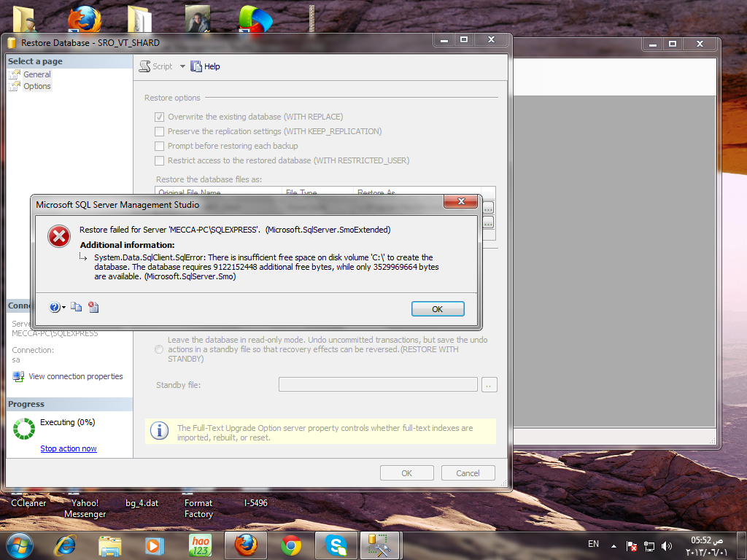
Task: Click the Format Factory desktop label
Action: tap(198, 508)
